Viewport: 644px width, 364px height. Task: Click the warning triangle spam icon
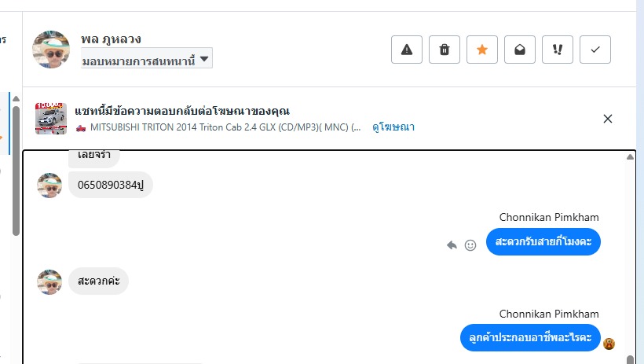pyautogui.click(x=407, y=50)
